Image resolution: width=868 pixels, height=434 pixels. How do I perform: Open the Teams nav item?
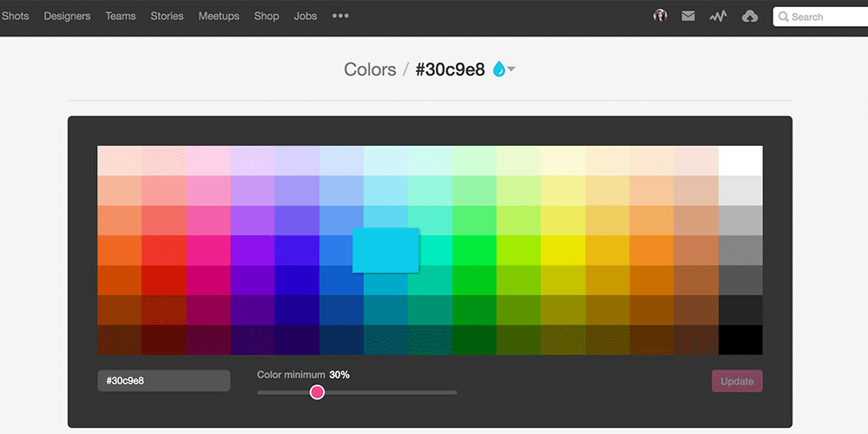pos(121,16)
